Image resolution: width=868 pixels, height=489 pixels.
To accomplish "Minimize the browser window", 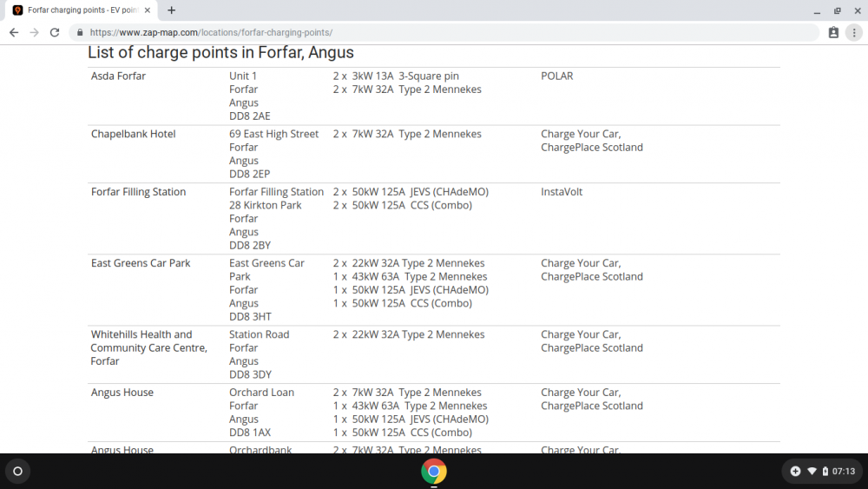I will tap(817, 10).
